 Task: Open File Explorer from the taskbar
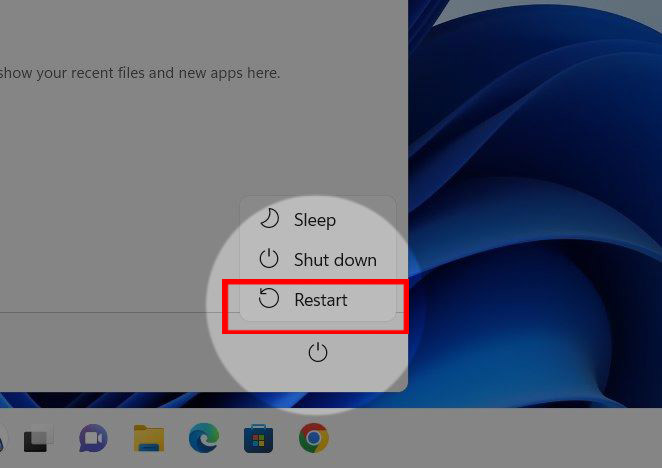[x=149, y=438]
